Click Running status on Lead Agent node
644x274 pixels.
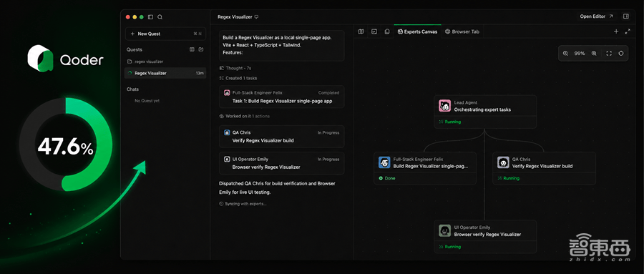(450, 122)
